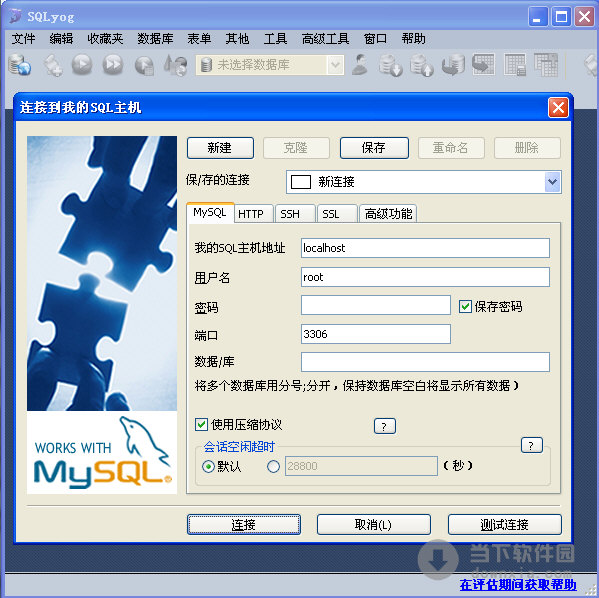Toggle the save password checkbox
The width and height of the screenshot is (599, 598).
click(465, 306)
